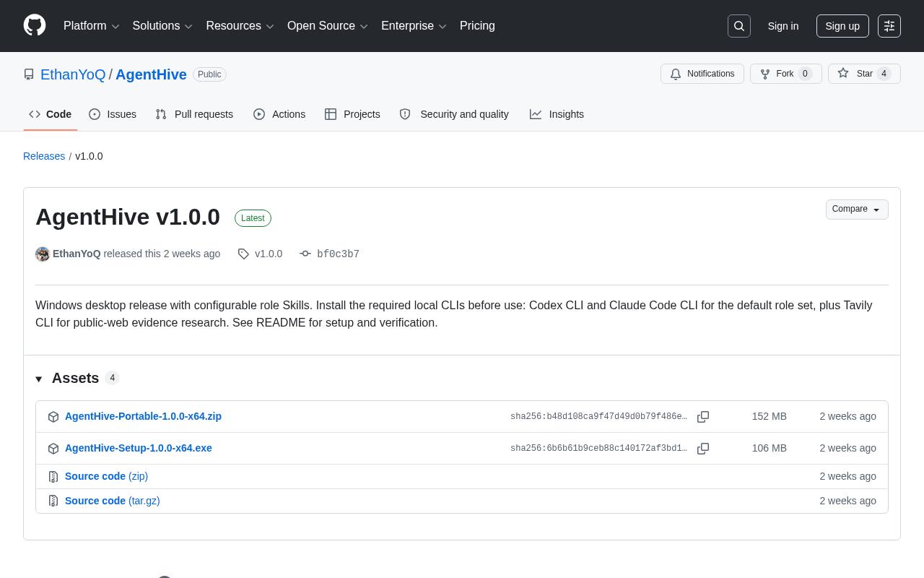924x578 pixels.
Task: Switch to the Projects tab
Action: click(x=352, y=114)
